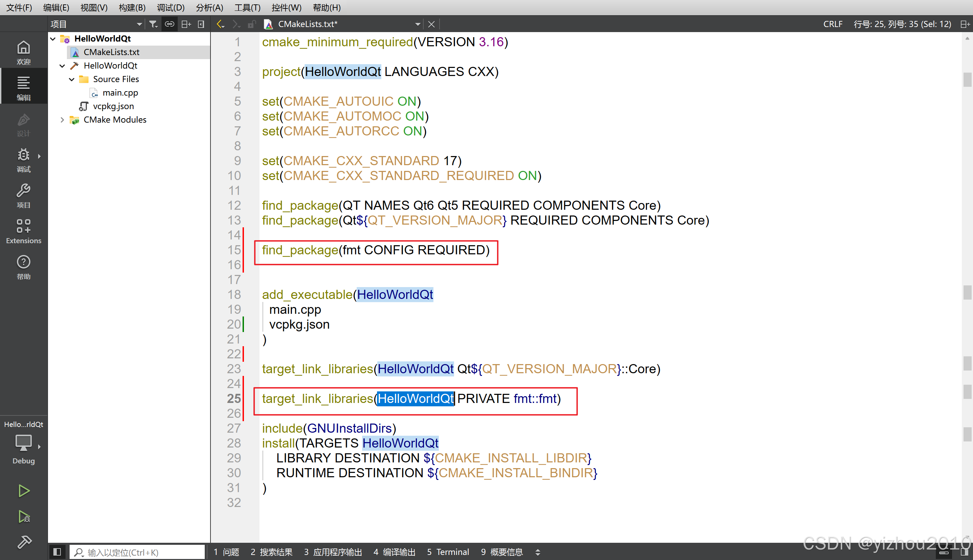Open the 编辑(E) menu
The image size is (973, 560).
click(x=56, y=7)
